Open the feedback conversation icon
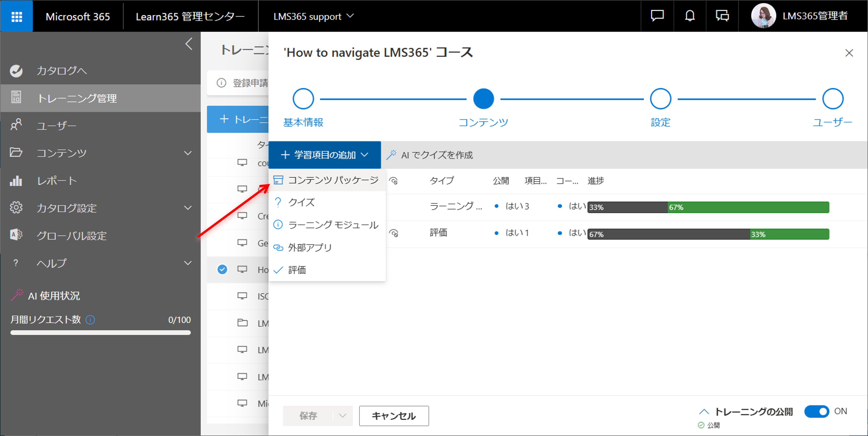 [722, 16]
